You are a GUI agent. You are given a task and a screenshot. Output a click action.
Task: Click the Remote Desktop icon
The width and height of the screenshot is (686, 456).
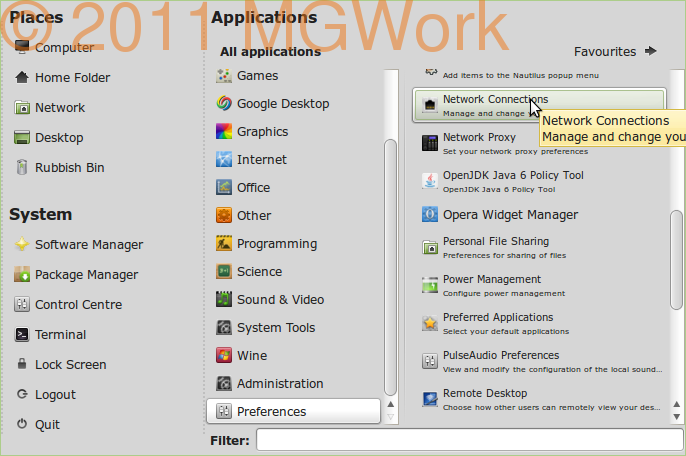(430, 399)
